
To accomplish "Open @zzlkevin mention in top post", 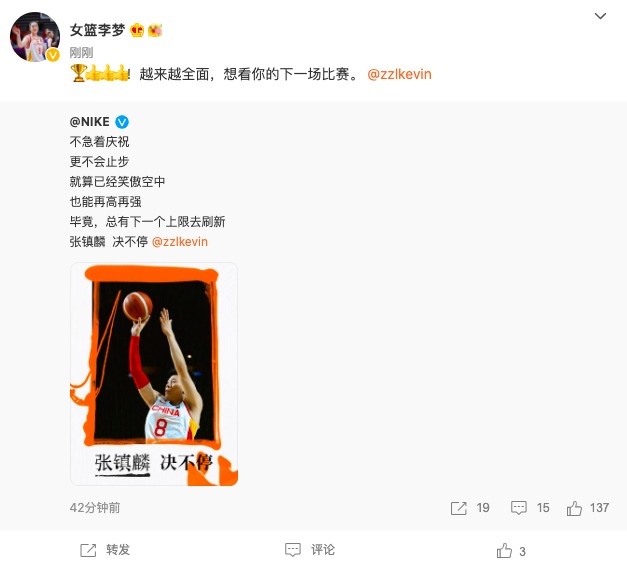I will point(399,74).
